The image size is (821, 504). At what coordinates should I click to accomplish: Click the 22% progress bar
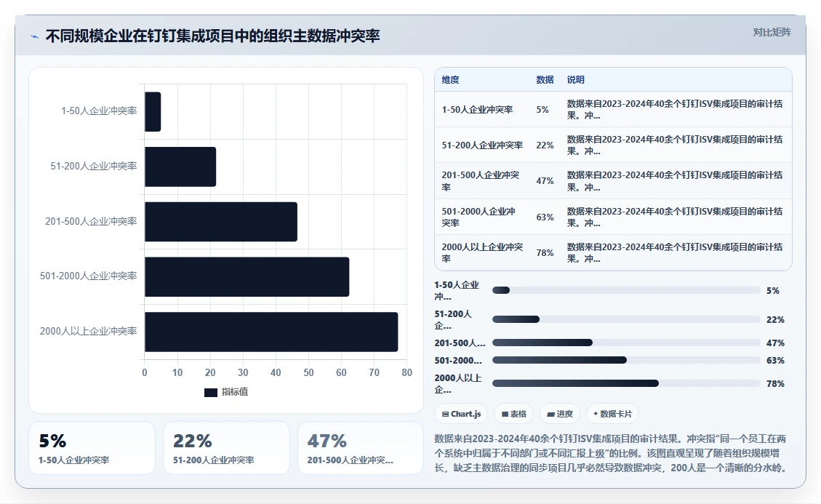[626, 319]
